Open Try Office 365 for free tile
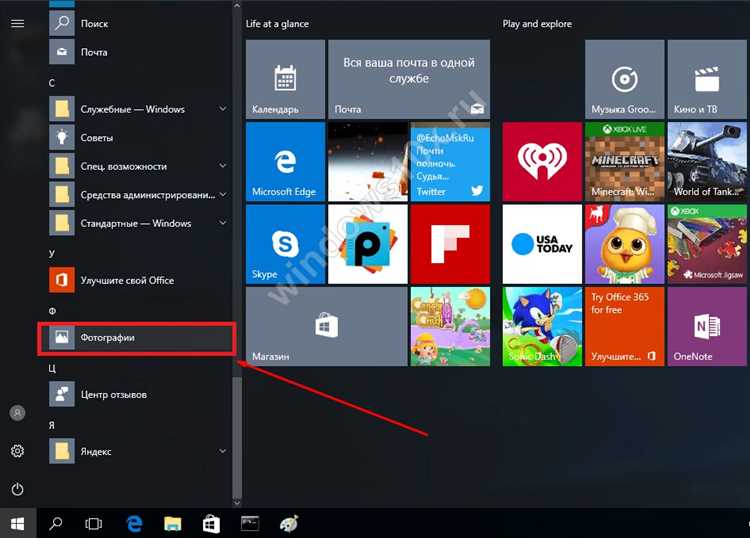This screenshot has height=538, width=750. 625,327
